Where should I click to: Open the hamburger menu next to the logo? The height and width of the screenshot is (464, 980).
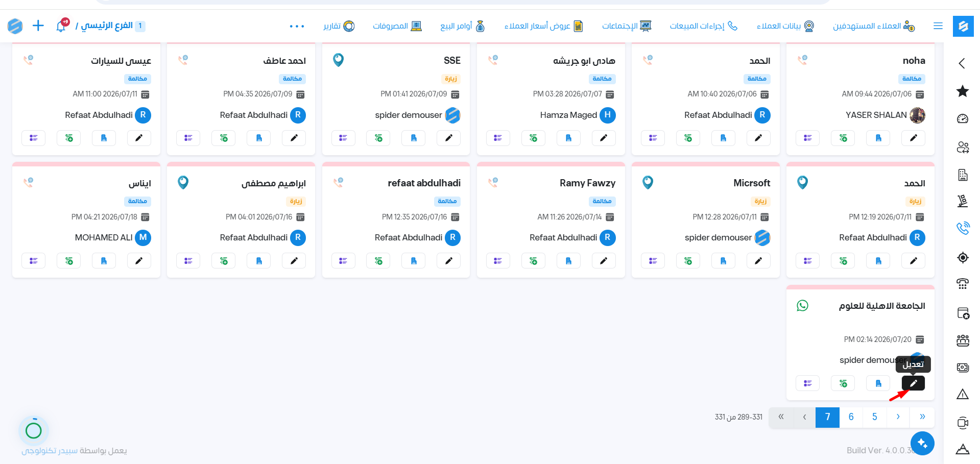[938, 26]
